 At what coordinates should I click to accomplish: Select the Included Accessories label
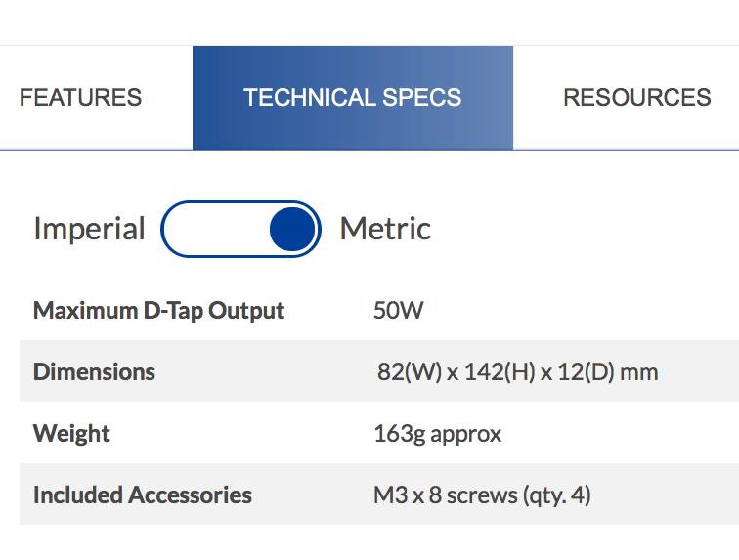coord(143,495)
